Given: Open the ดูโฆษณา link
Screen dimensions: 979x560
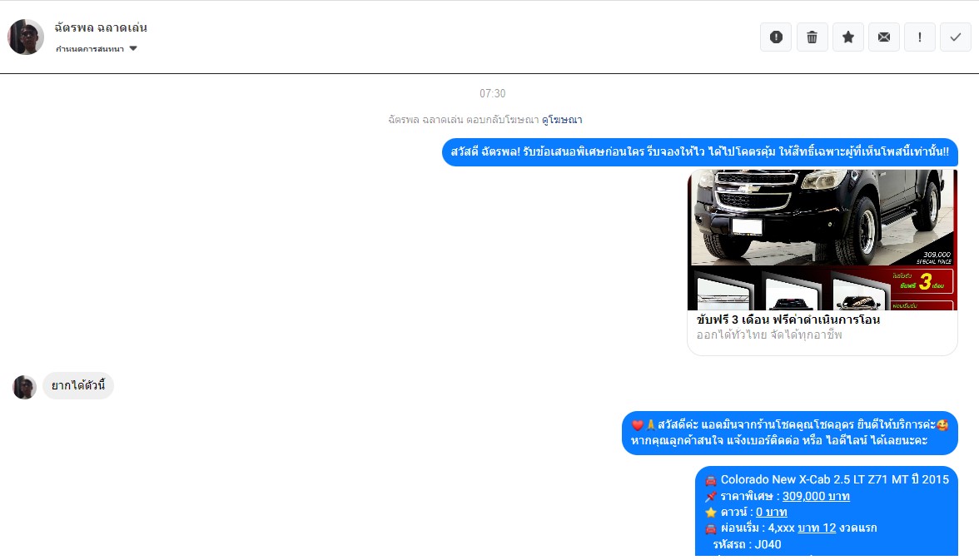Looking at the screenshot, I should tap(562, 120).
